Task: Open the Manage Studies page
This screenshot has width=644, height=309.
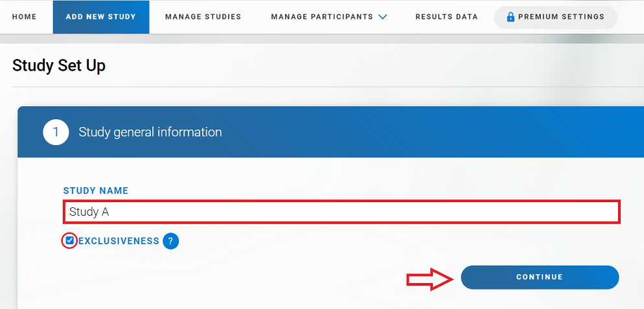Action: coord(203,17)
